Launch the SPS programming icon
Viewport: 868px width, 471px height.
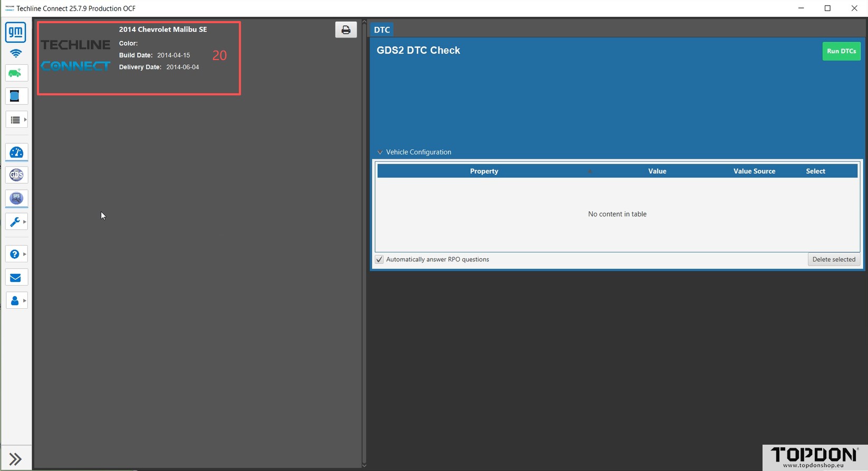pyautogui.click(x=16, y=199)
